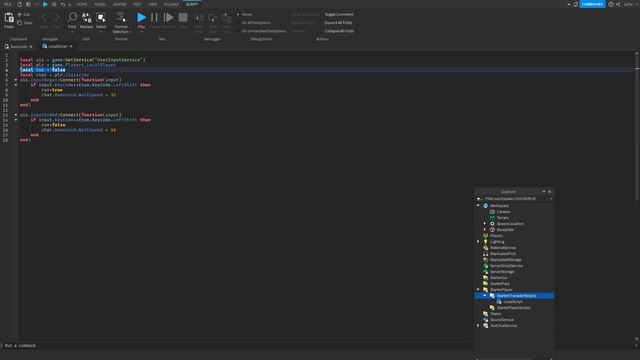This screenshot has width=640, height=360.
Task: Collapse the code fold arrow on line 13
Action: (16, 115)
